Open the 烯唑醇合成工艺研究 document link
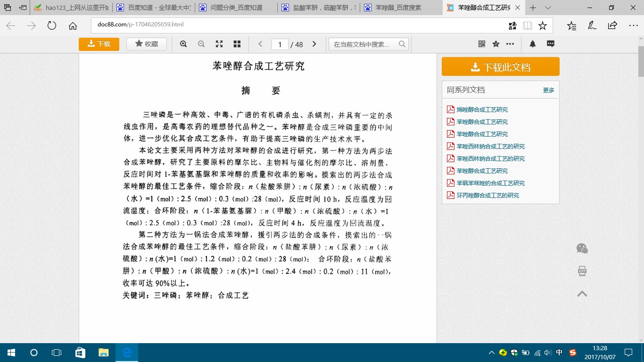 [482, 109]
